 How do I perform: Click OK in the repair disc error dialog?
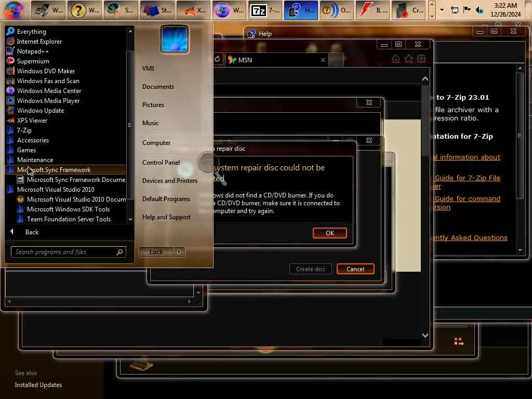coord(330,233)
